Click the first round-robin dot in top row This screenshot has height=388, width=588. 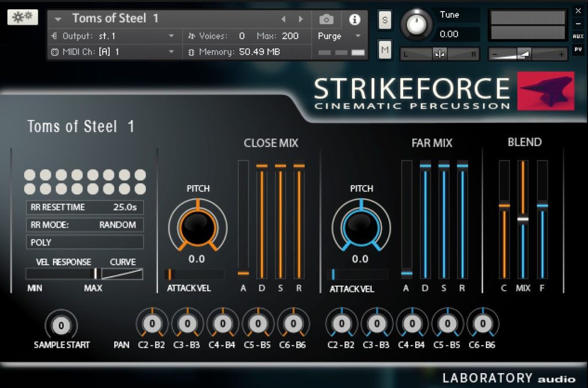point(30,175)
